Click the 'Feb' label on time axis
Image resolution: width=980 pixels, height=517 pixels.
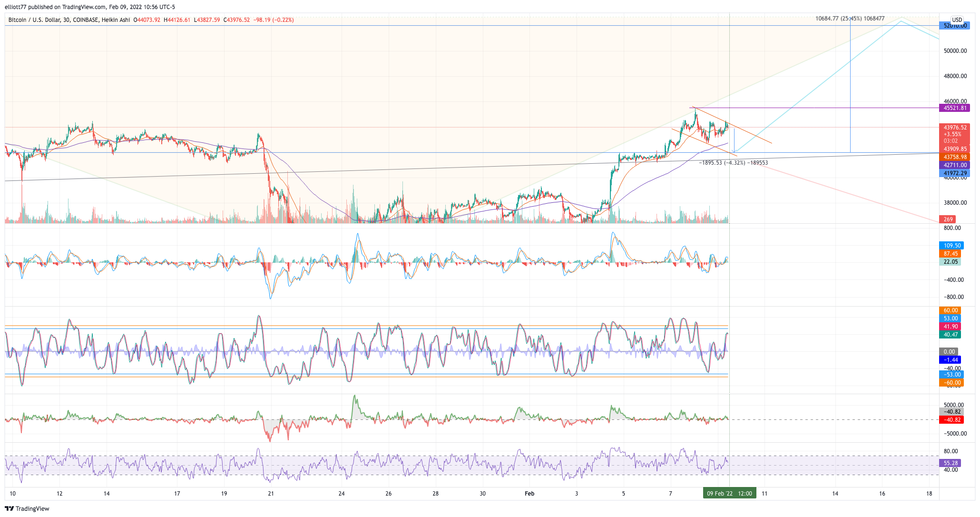coord(529,494)
